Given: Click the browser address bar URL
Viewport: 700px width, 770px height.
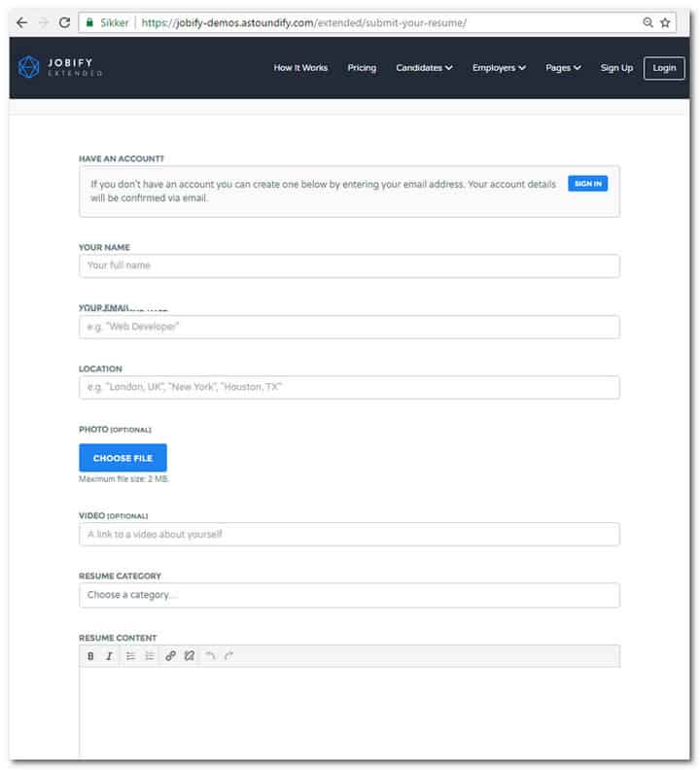Looking at the screenshot, I should (304, 22).
